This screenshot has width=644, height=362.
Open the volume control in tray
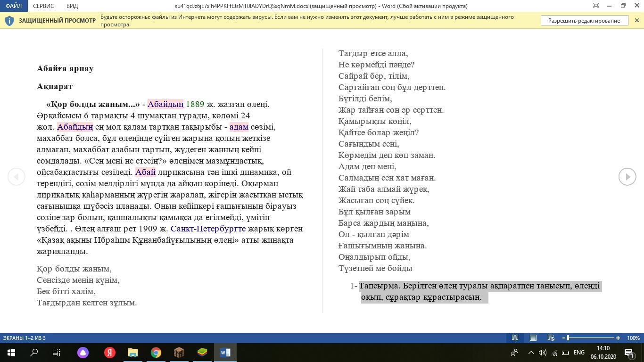[x=543, y=353]
